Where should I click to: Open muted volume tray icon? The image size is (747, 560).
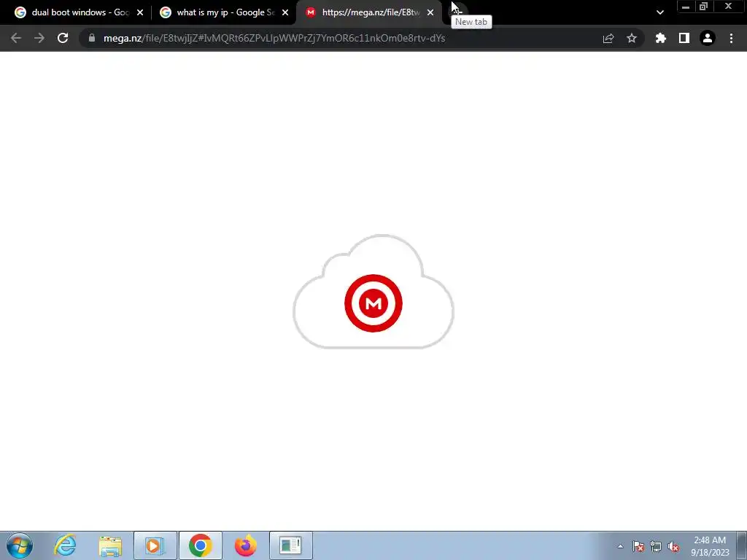(673, 546)
